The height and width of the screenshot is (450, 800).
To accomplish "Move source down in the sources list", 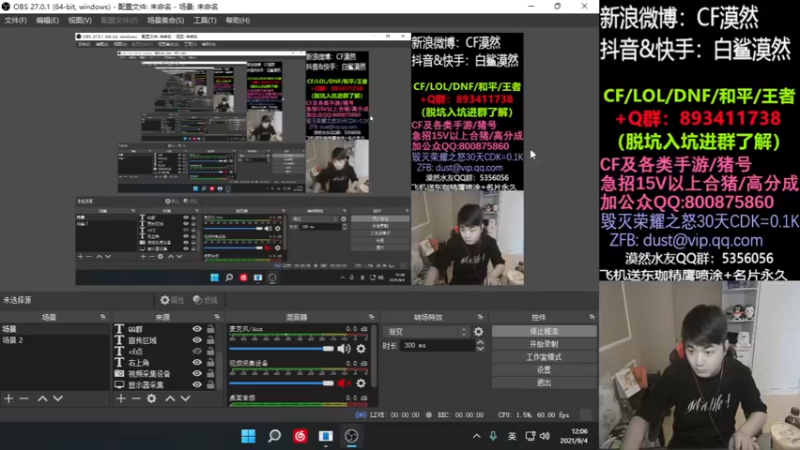I will [x=186, y=398].
